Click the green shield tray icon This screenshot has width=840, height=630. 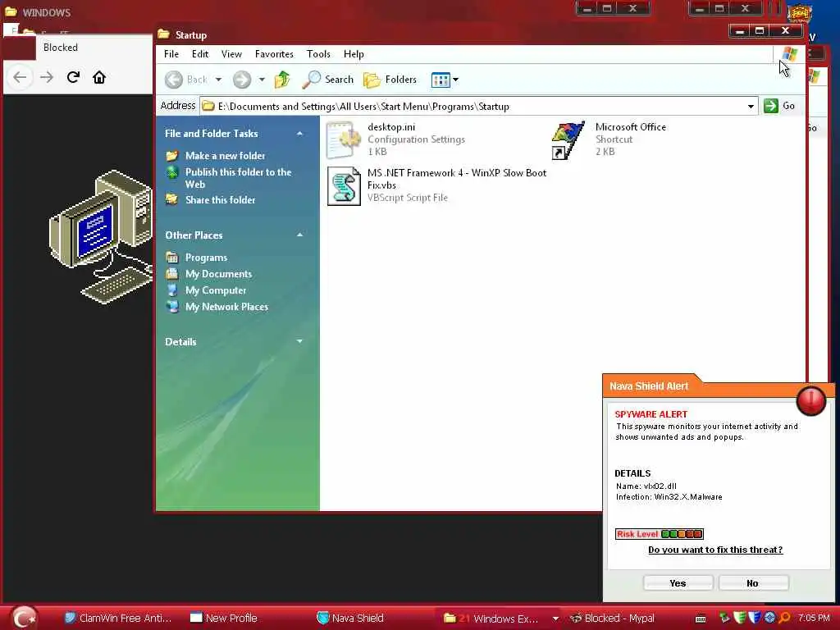[740, 618]
